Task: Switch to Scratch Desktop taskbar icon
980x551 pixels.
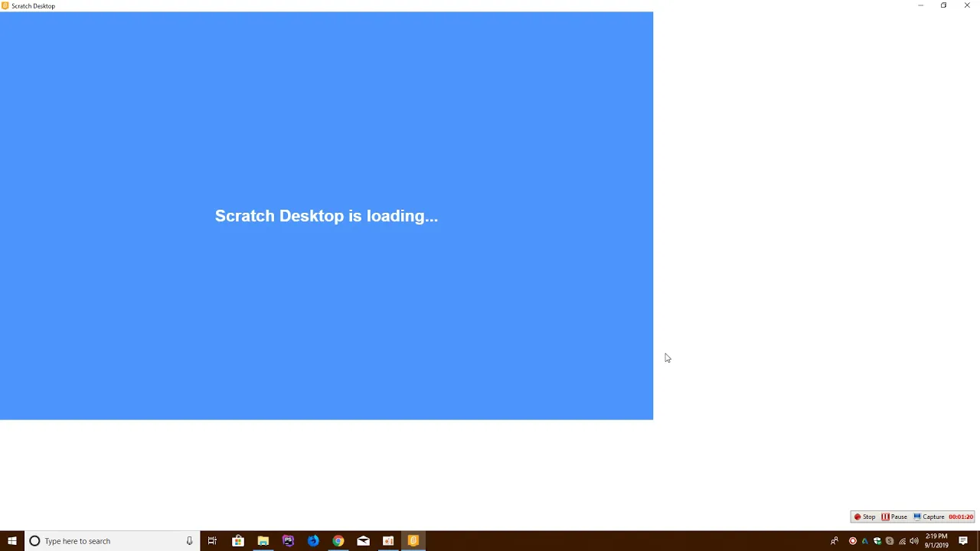Action: pyautogui.click(x=413, y=541)
